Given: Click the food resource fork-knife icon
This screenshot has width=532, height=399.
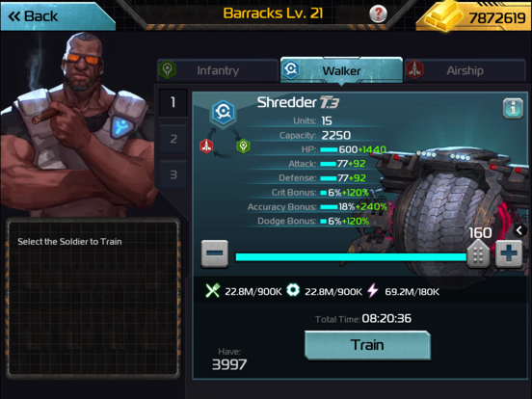Looking at the screenshot, I should point(213,291).
